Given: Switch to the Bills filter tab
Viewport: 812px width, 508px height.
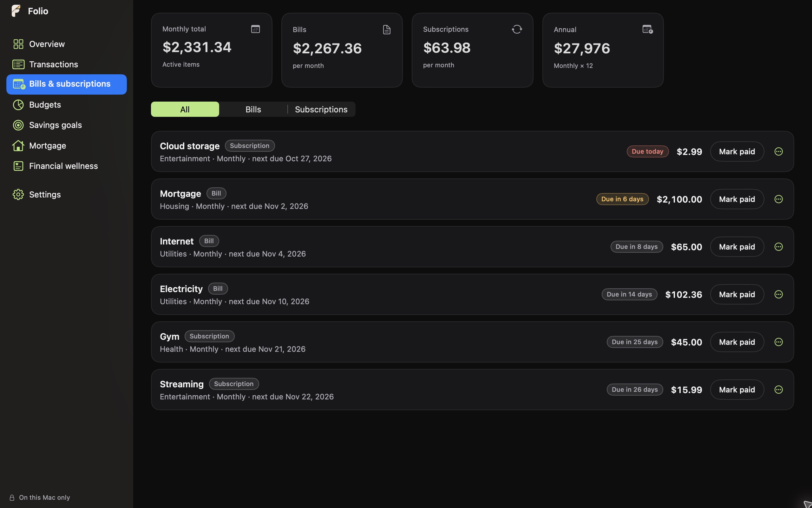Looking at the screenshot, I should pyautogui.click(x=253, y=109).
